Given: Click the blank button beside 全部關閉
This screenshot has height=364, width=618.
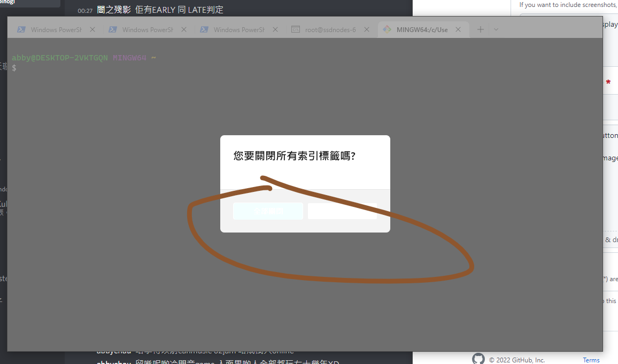Looking at the screenshot, I should tap(342, 211).
